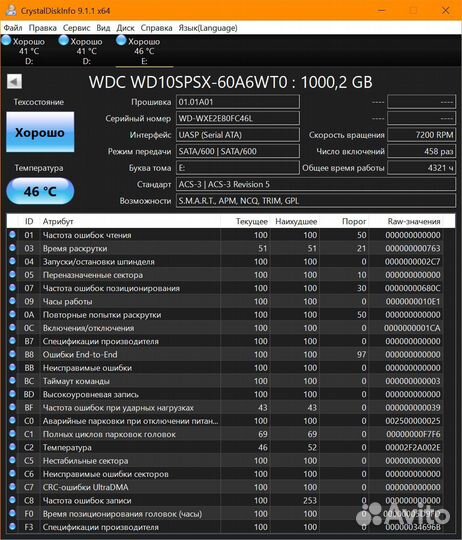
Task: Click status icon of attribute 0C
Action: pyautogui.click(x=12, y=328)
